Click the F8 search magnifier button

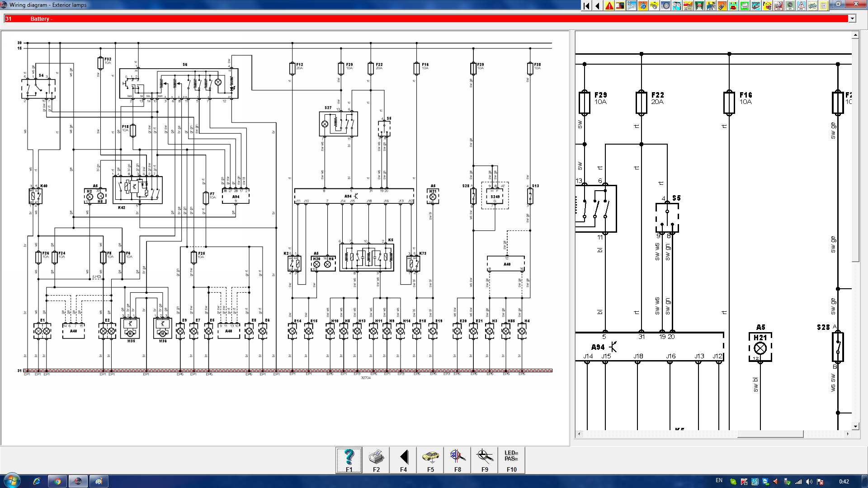(x=458, y=460)
